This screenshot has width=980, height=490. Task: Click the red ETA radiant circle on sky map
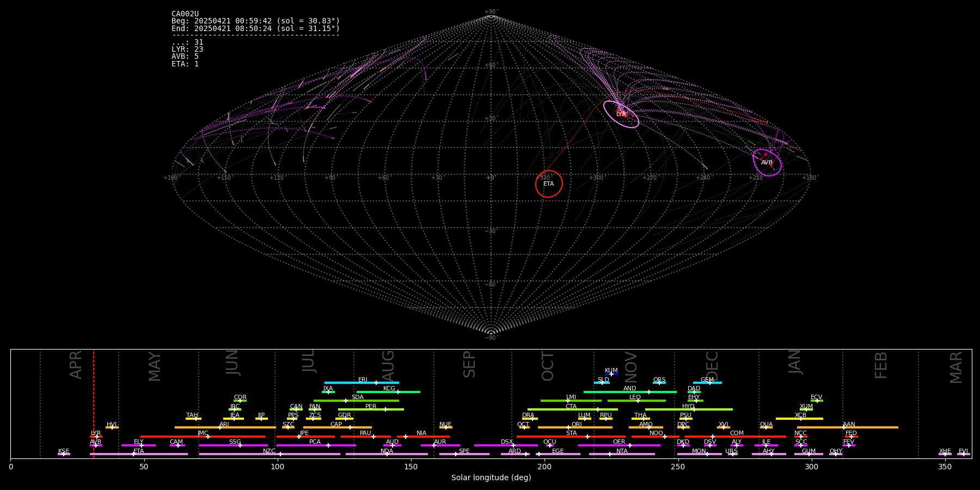coord(549,184)
